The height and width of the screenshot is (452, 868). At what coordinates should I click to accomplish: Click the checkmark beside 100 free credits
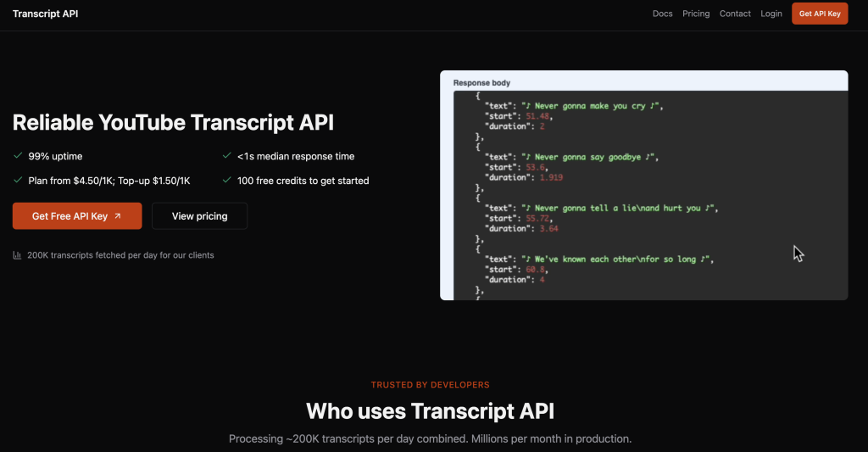pyautogui.click(x=227, y=181)
